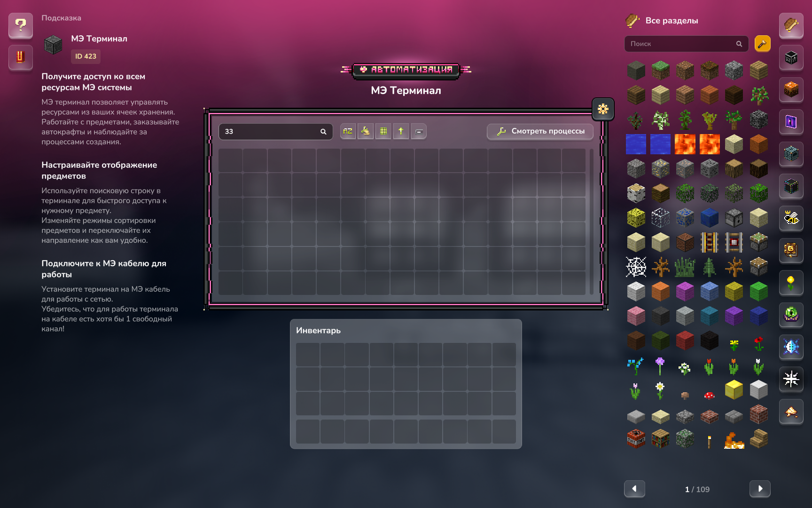Click the terminal search field containing 33
Viewport: 812px width, 508px height.
270,131
